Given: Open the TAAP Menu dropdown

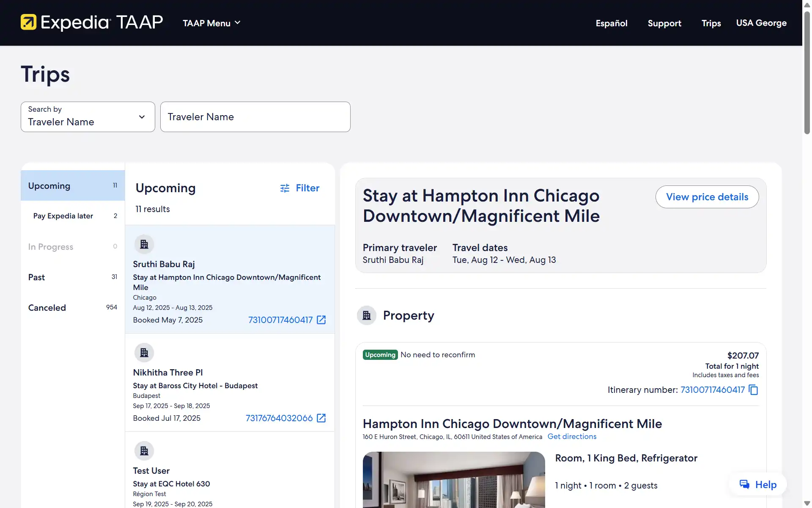Looking at the screenshot, I should tap(211, 22).
